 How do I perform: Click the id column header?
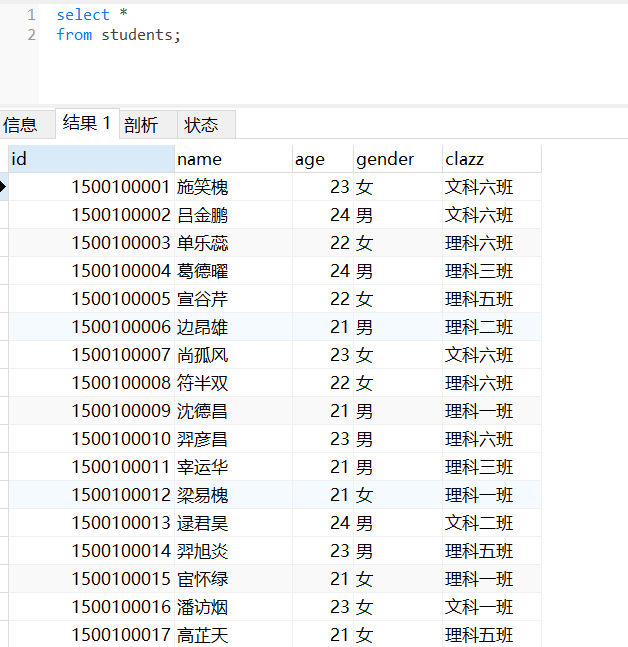pyautogui.click(x=91, y=159)
